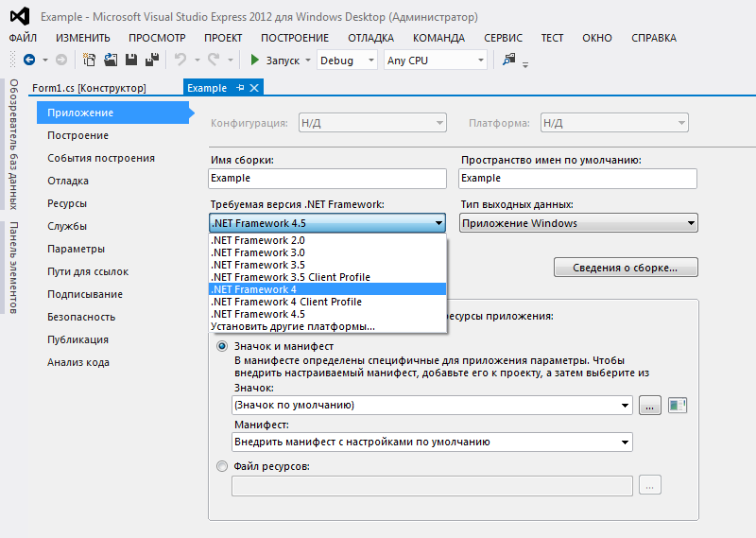Click Пространство имен по умолчанию field
The width and height of the screenshot is (756, 538).
tap(577, 179)
